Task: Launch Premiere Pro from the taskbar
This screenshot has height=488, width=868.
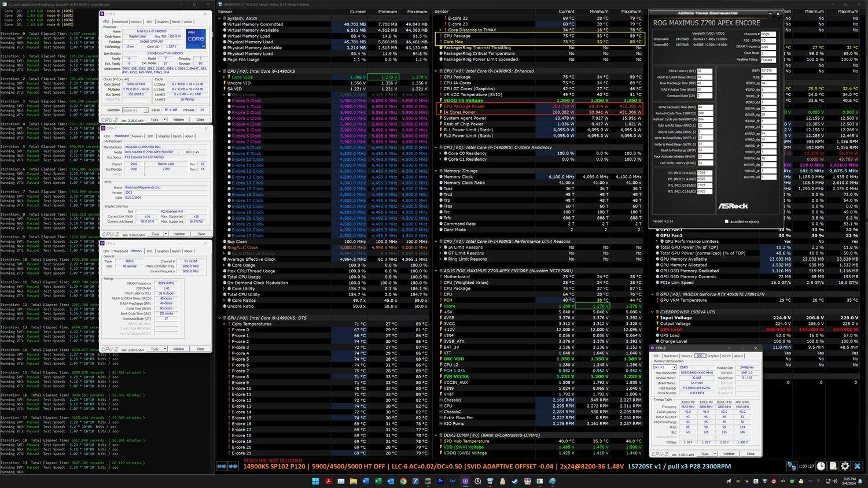Action: 441,481
